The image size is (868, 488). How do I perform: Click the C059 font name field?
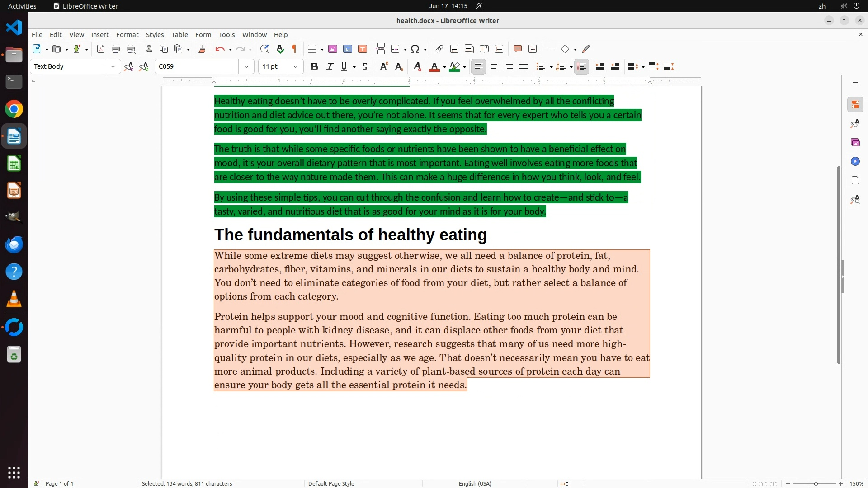point(197,67)
